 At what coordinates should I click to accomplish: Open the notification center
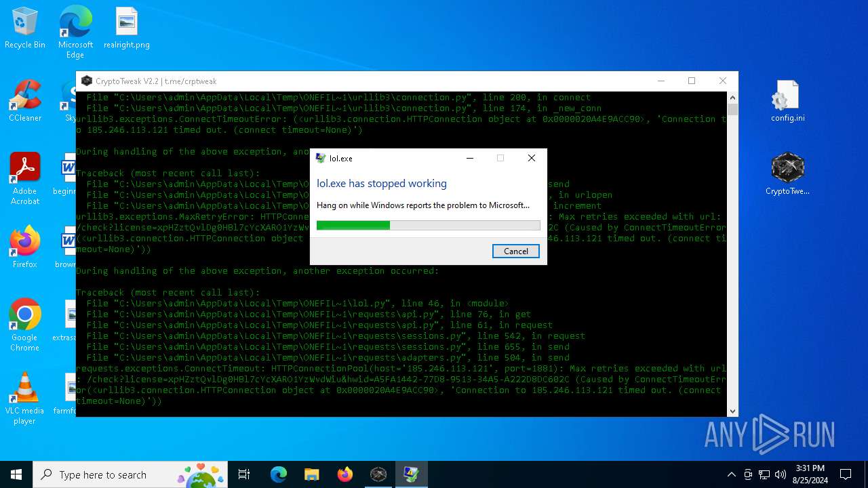click(x=846, y=474)
